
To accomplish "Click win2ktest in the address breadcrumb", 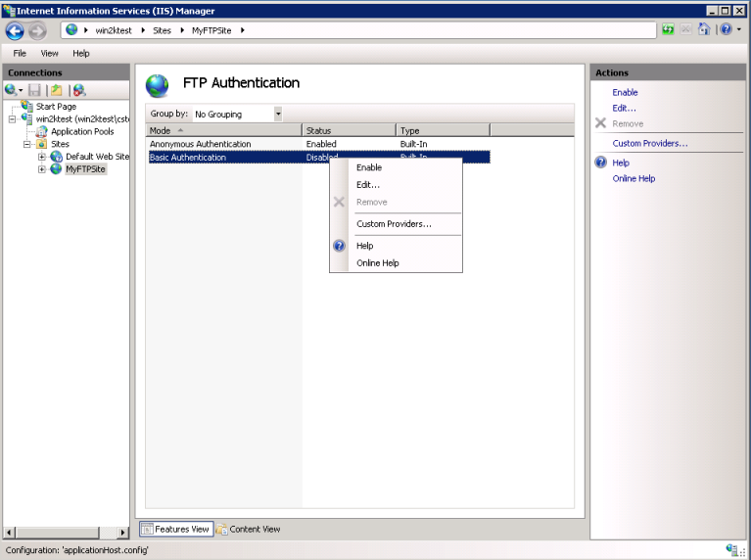I will tap(114, 30).
